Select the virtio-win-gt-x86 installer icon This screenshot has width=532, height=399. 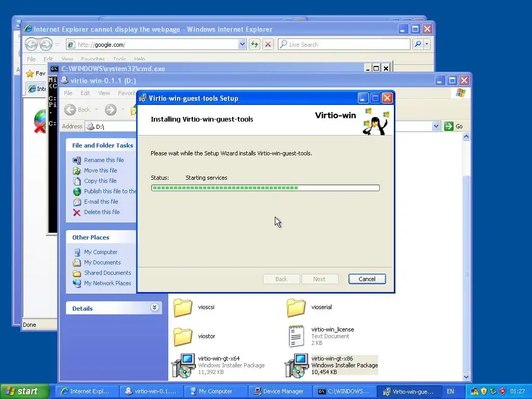[297, 366]
